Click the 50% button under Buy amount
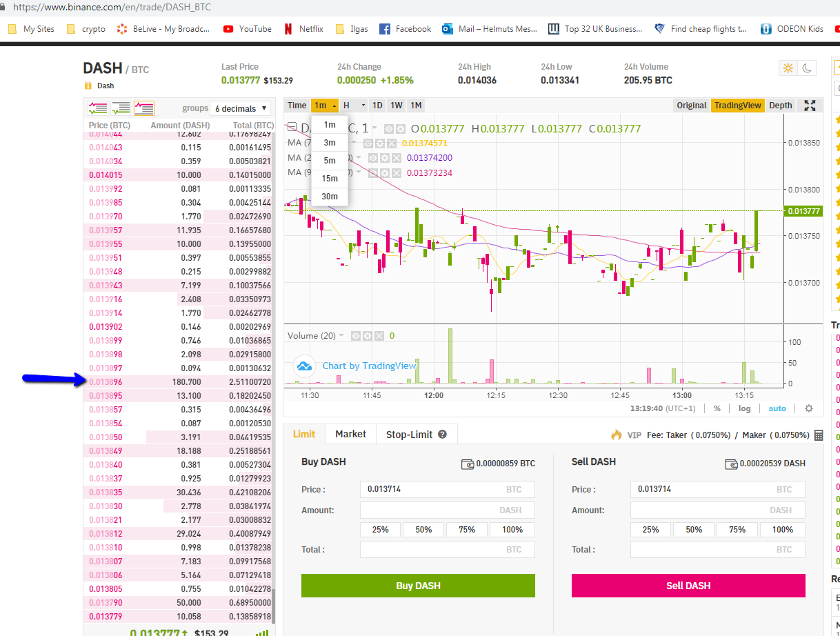Image resolution: width=840 pixels, height=636 pixels. [x=423, y=530]
